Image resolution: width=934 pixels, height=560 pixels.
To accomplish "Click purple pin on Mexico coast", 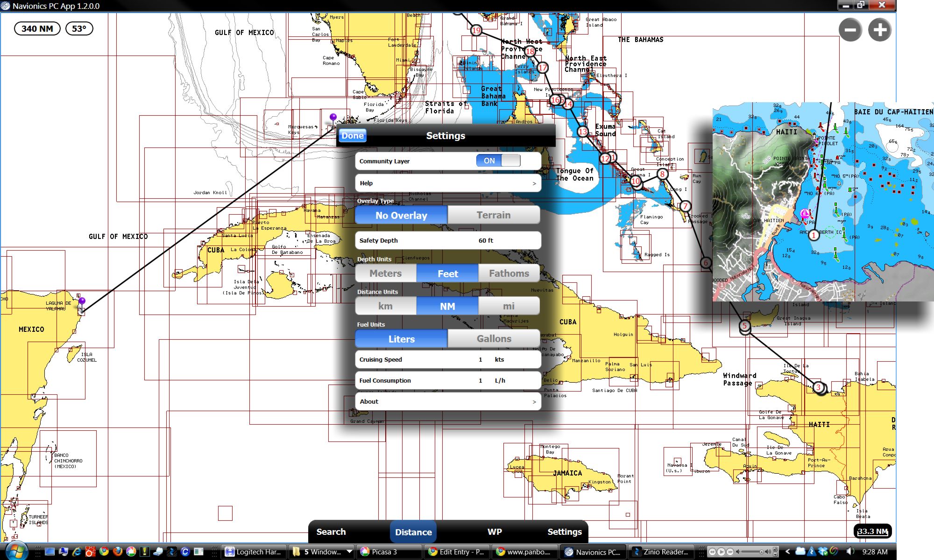I will coord(82,302).
